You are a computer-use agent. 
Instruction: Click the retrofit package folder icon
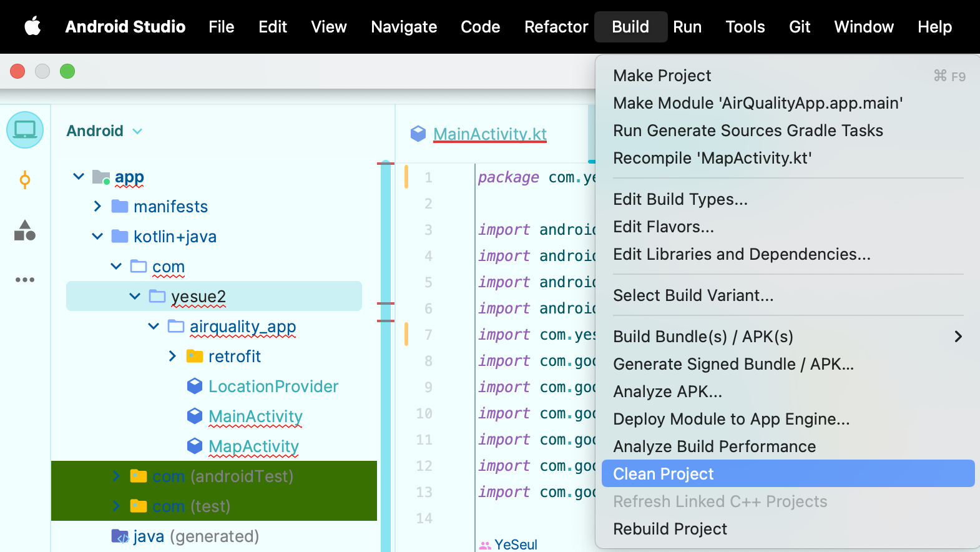tap(195, 357)
